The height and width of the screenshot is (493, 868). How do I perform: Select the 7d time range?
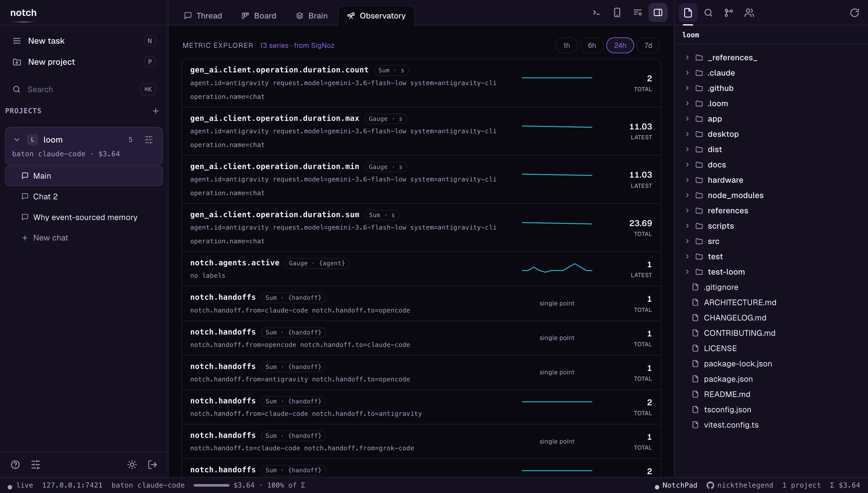point(648,45)
